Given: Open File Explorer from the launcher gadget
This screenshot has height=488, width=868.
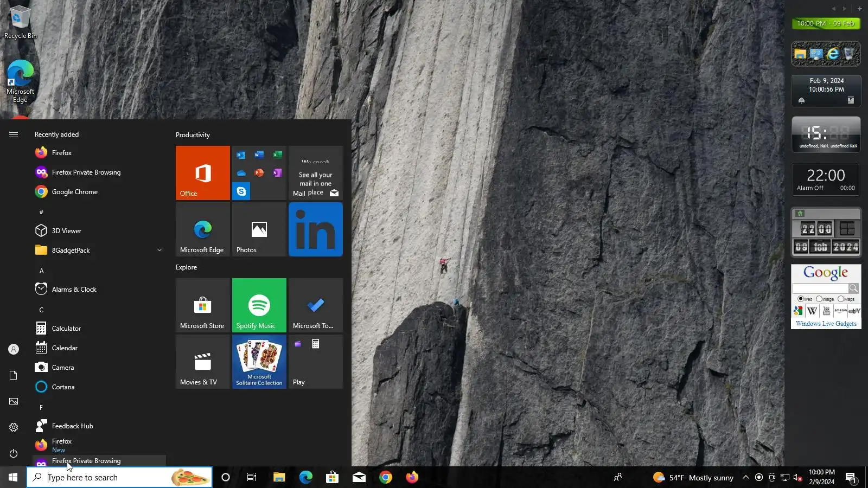Looking at the screenshot, I should pos(800,53).
